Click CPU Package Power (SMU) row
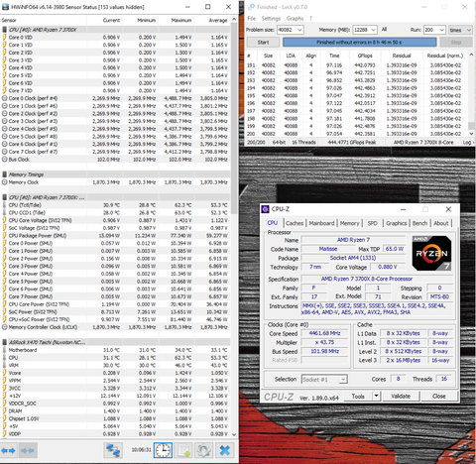Image resolution: width=476 pixels, height=464 pixels. click(x=115, y=236)
